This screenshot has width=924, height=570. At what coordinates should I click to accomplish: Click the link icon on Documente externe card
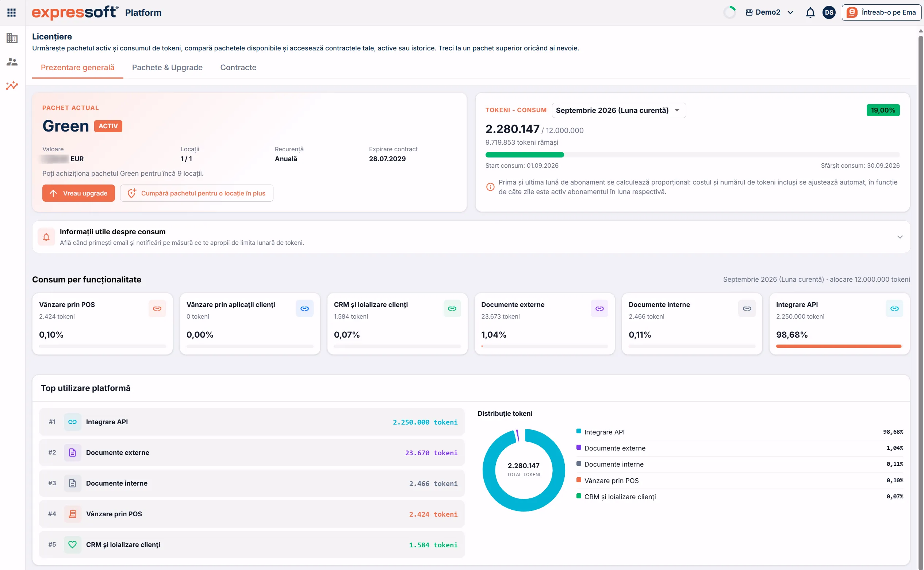pyautogui.click(x=599, y=308)
